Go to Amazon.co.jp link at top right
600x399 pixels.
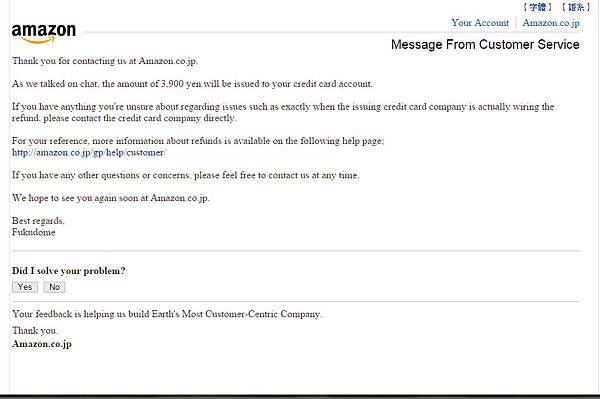click(551, 23)
